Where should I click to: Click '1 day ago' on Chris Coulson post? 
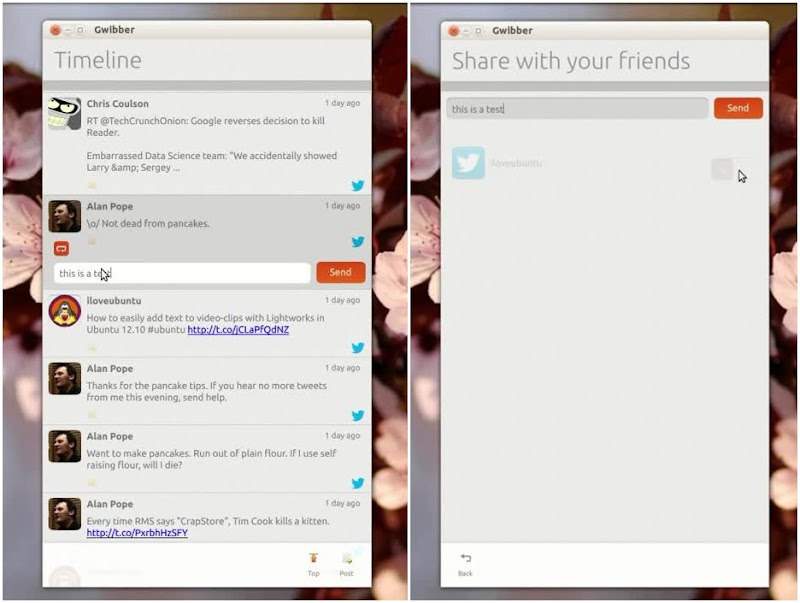[x=342, y=103]
